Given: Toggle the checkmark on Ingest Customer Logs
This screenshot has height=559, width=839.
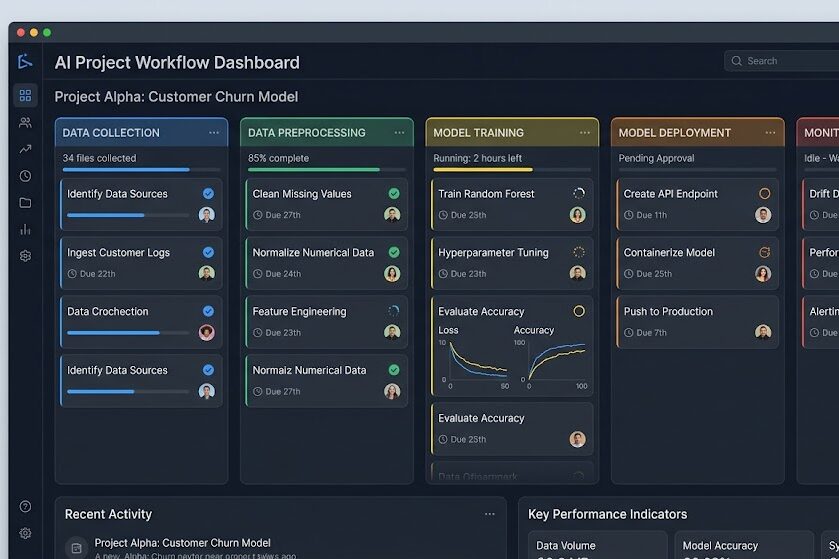Looking at the screenshot, I should [x=208, y=252].
